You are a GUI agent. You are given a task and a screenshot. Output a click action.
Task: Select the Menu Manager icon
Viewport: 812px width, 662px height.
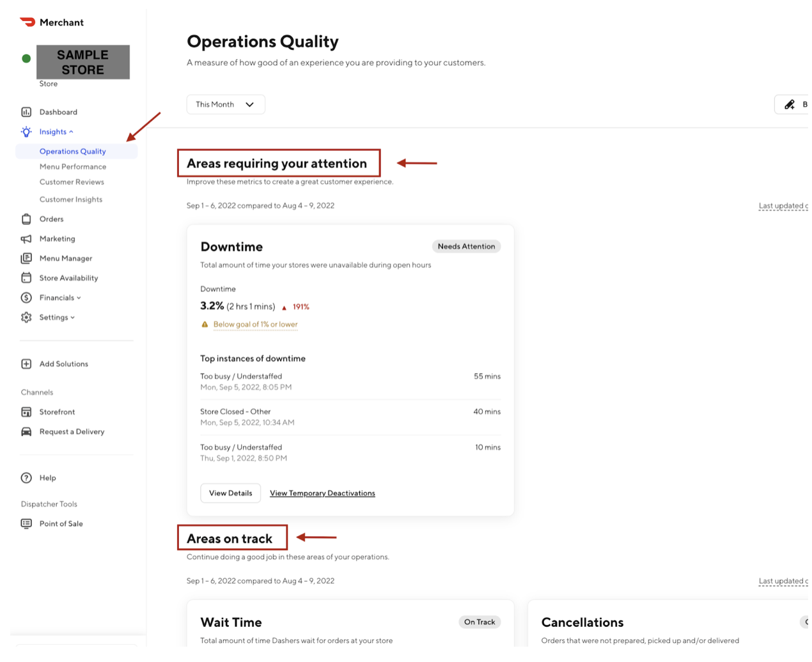click(26, 258)
